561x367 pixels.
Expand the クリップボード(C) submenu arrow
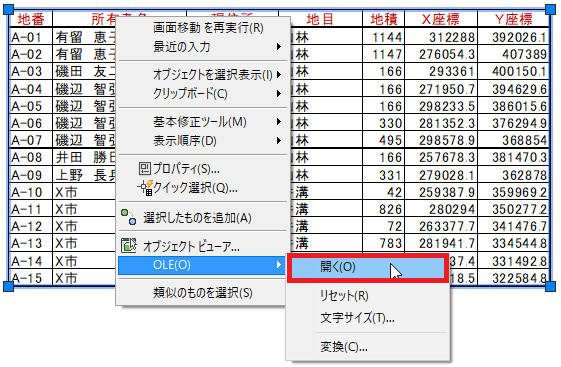coord(279,94)
